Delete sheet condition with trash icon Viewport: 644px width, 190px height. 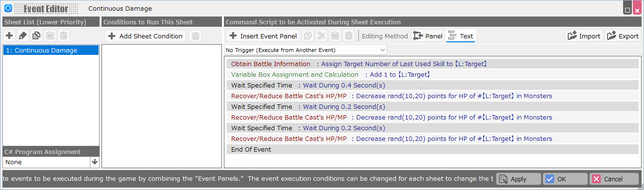195,36
